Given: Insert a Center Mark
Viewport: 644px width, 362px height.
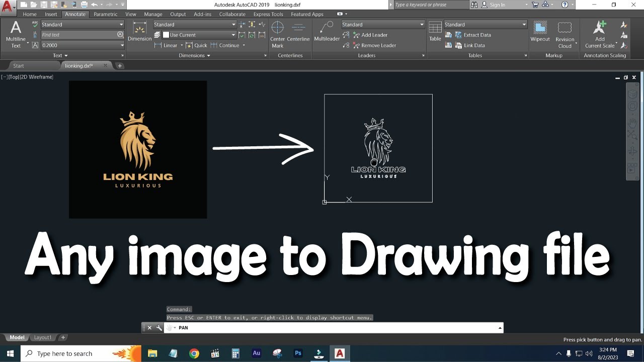Looking at the screenshot, I should (x=278, y=35).
